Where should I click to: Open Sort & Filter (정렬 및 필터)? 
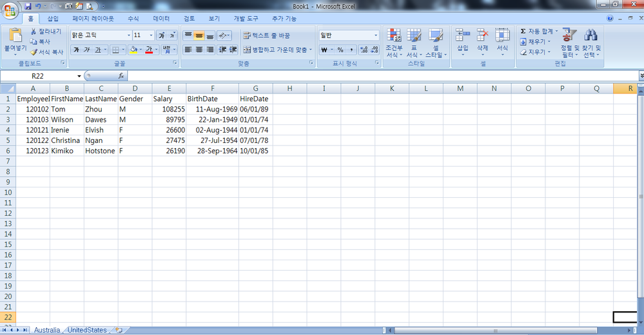click(x=570, y=43)
